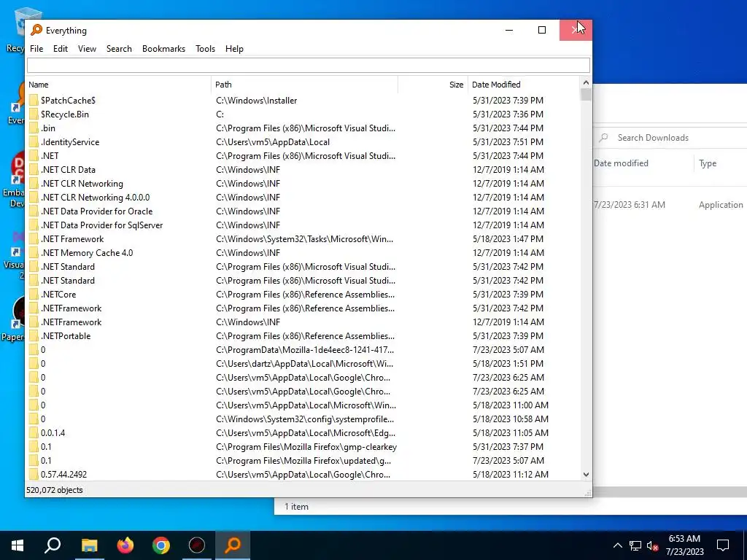The width and height of the screenshot is (747, 560).
Task: Open the View menu
Action: (x=87, y=49)
